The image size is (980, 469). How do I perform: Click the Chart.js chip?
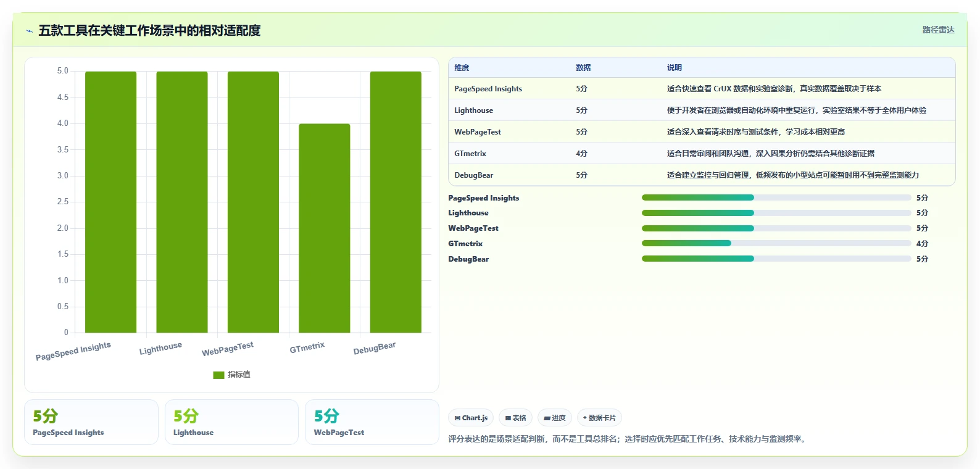click(x=471, y=418)
